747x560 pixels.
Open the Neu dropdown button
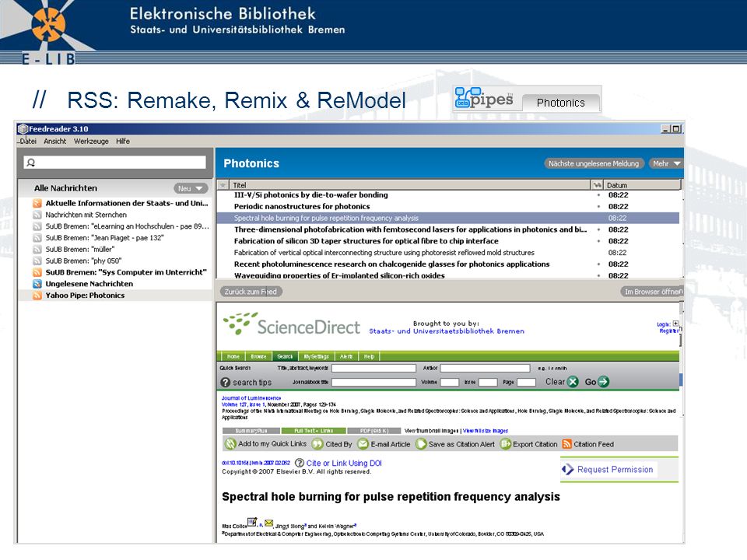[x=191, y=188]
